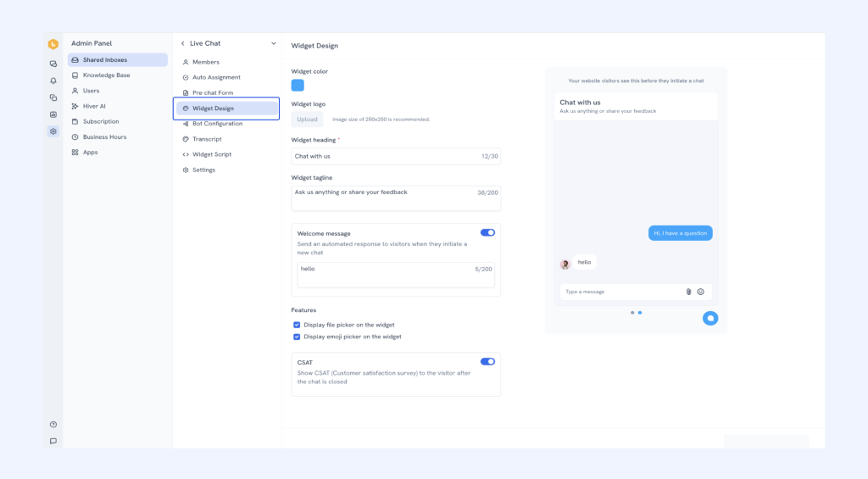Click the analytics chart icon in left rail
868x479 pixels.
point(53,114)
